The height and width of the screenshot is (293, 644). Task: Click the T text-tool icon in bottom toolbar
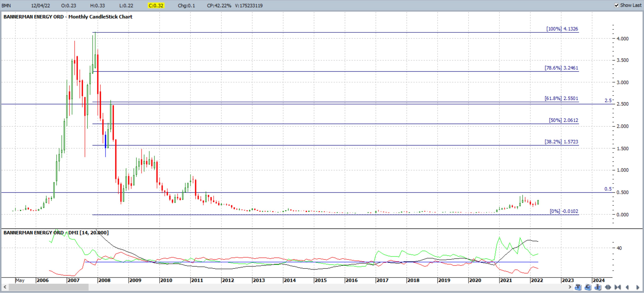[578, 287]
